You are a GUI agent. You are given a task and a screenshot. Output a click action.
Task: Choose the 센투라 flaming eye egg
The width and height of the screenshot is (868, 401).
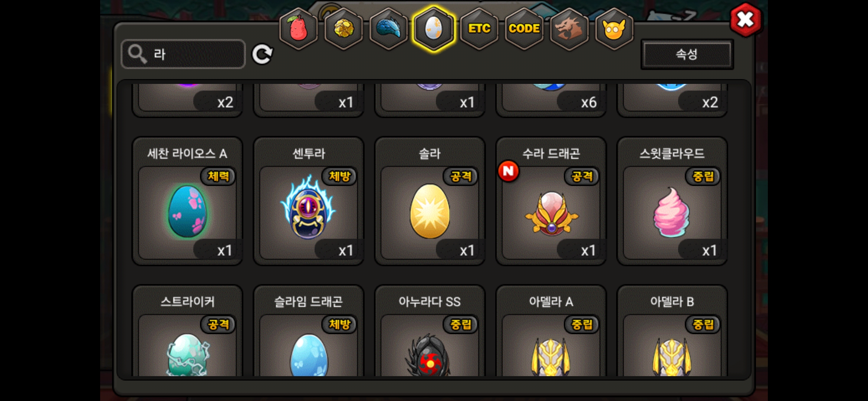coord(309,201)
